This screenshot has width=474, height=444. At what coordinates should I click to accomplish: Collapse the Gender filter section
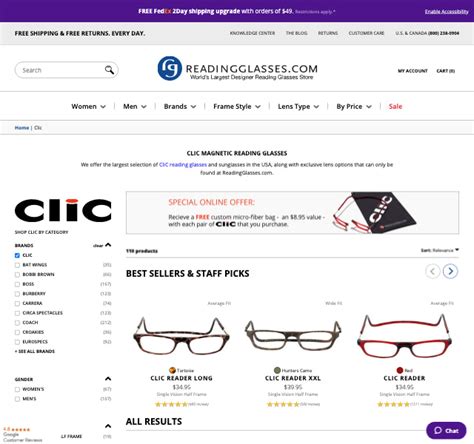(x=108, y=379)
